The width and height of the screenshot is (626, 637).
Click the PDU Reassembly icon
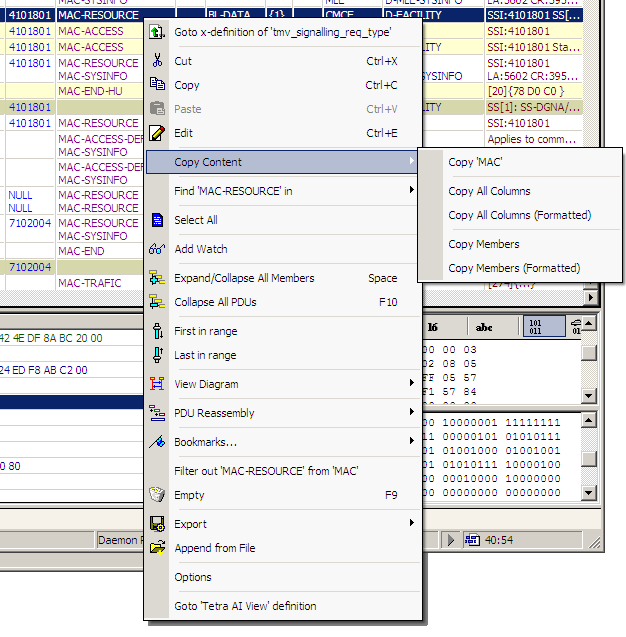[156, 413]
